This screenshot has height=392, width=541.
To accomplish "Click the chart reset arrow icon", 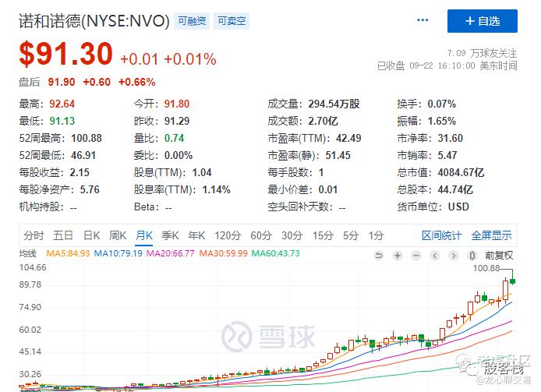I will tap(379, 256).
